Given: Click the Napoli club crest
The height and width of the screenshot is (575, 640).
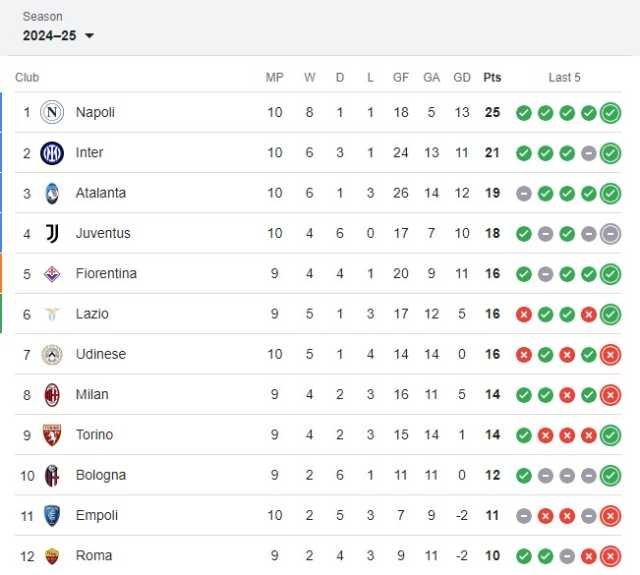Looking at the screenshot, I should click(52, 112).
